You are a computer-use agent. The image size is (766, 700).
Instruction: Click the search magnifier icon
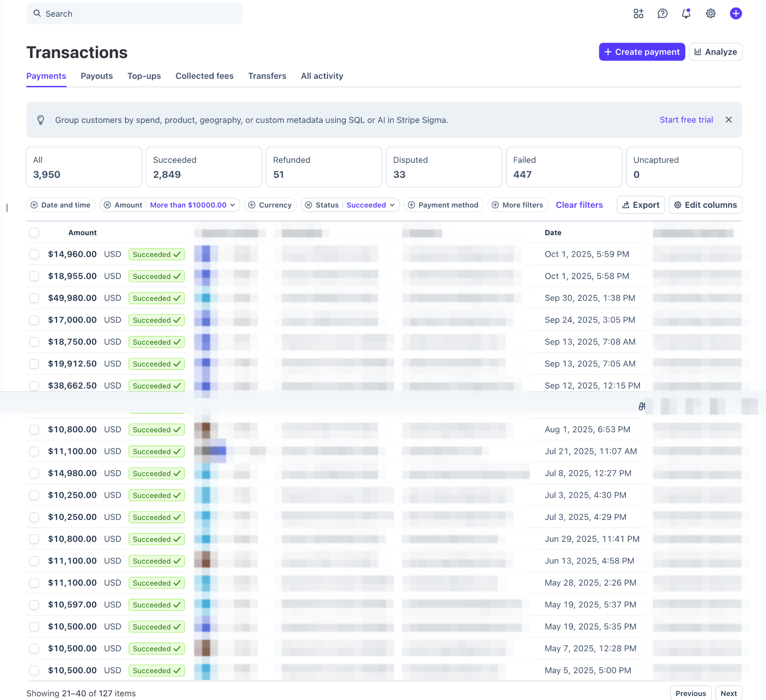point(37,13)
